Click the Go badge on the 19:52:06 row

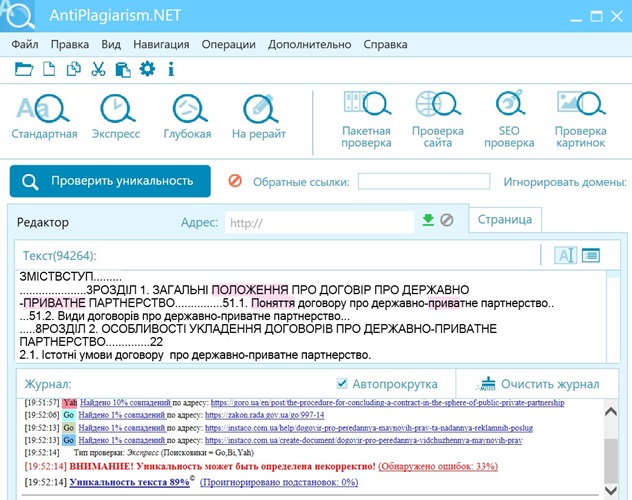click(69, 415)
